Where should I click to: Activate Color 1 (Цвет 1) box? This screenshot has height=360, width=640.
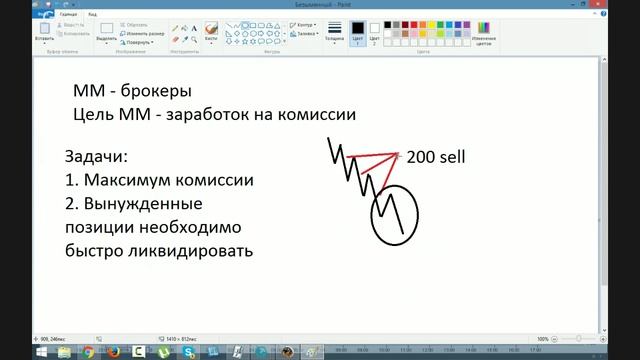pos(358,33)
